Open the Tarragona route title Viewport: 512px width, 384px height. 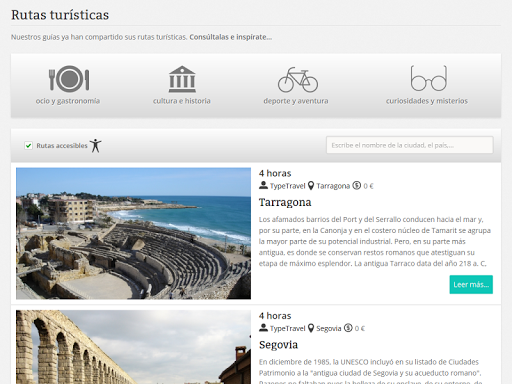pyautogui.click(x=285, y=202)
